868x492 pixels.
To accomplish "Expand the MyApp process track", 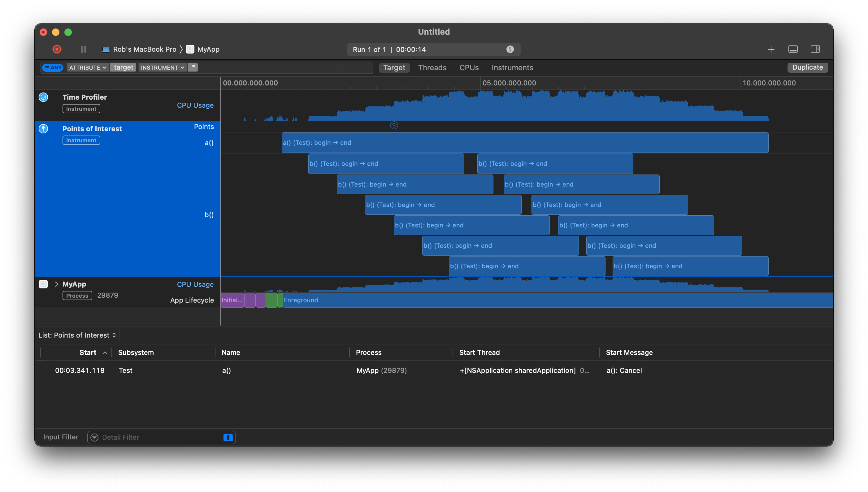I will (56, 284).
